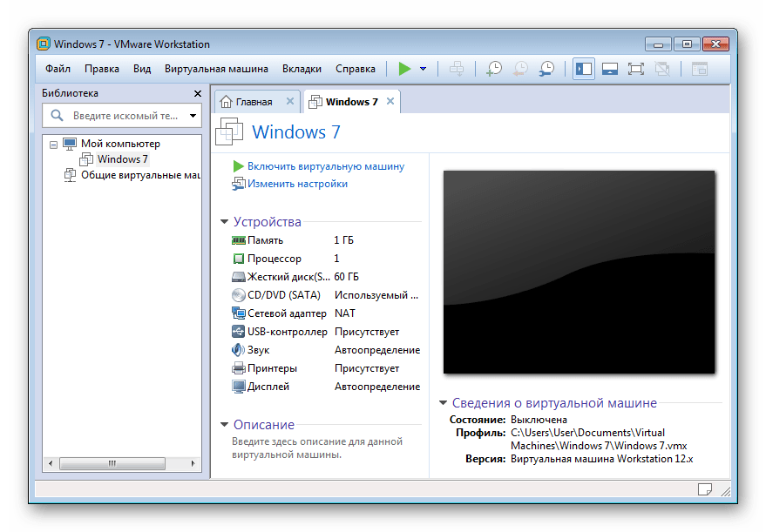Screen dimensions: 766x532
Task: Open the Вкладки menu
Action: coord(302,69)
